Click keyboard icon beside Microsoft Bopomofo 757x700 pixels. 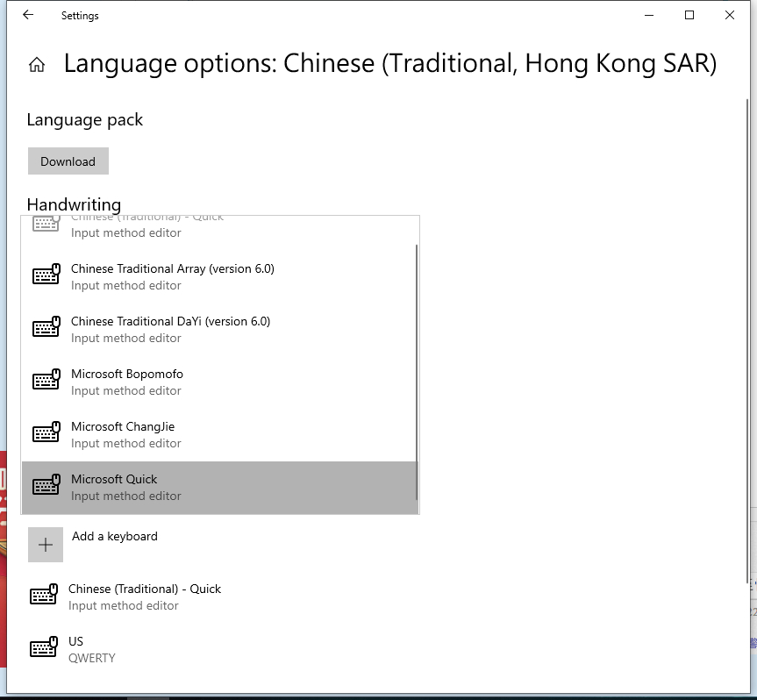[46, 380]
